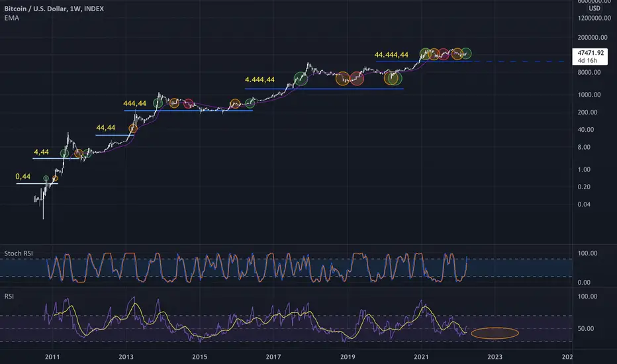The width and height of the screenshot is (617, 364).
Task: Click the 8.00 price axis label
Action: [584, 147]
